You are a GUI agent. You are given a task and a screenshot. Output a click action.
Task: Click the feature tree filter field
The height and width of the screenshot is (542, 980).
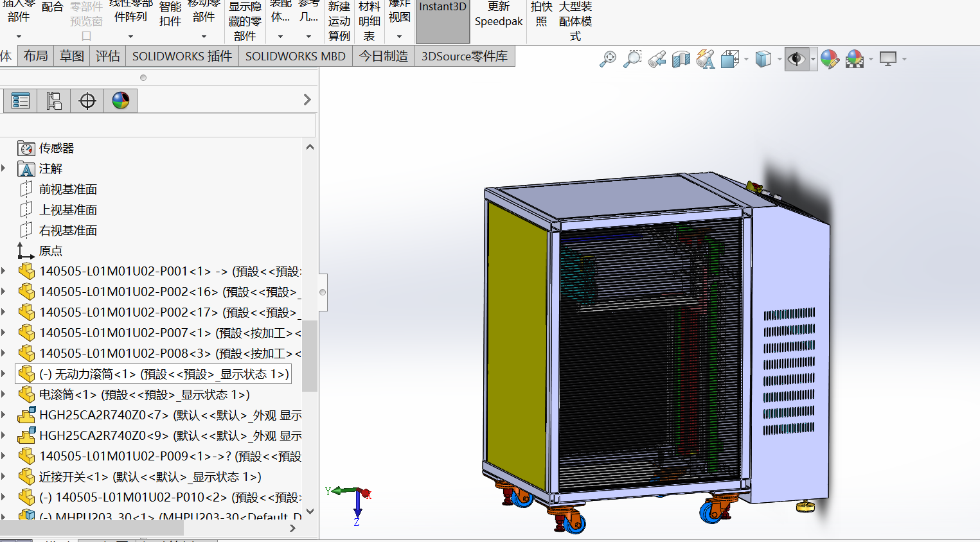coord(158,125)
